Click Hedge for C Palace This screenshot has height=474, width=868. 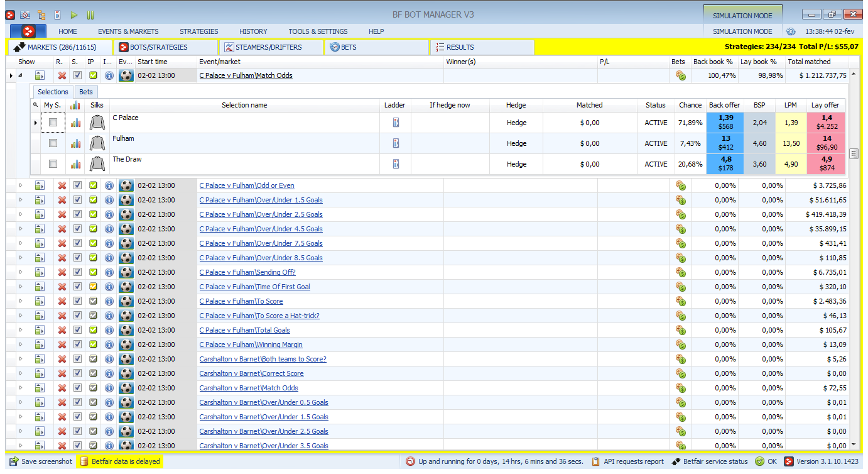click(x=516, y=123)
